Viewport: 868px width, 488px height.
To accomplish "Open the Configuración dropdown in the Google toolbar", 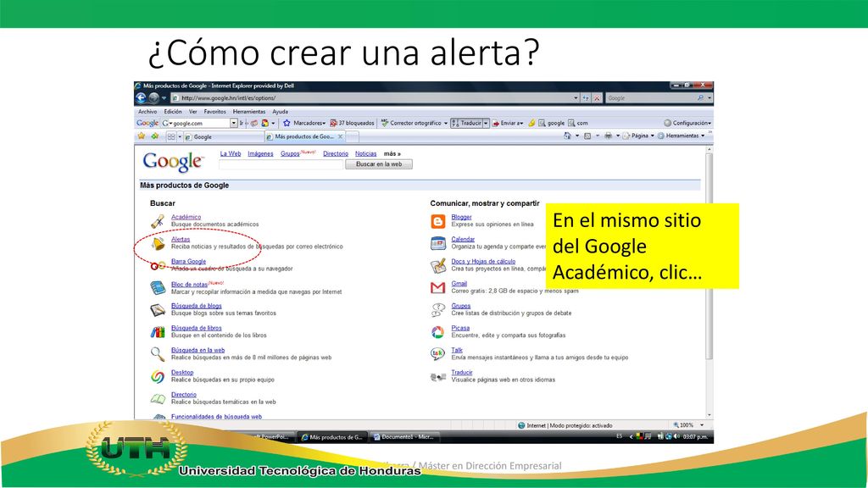I will [687, 123].
